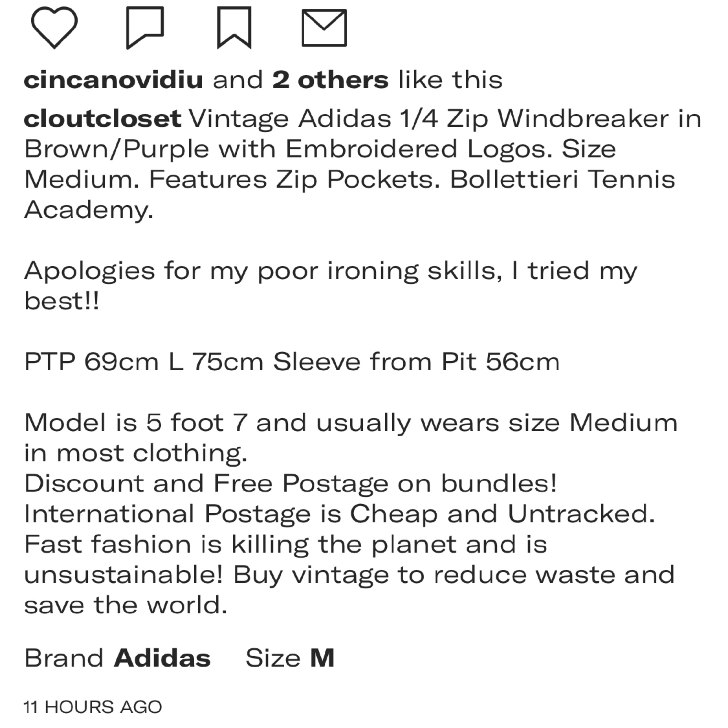Click the "like this" text after the likes
The image size is (728, 728).
tap(450, 80)
